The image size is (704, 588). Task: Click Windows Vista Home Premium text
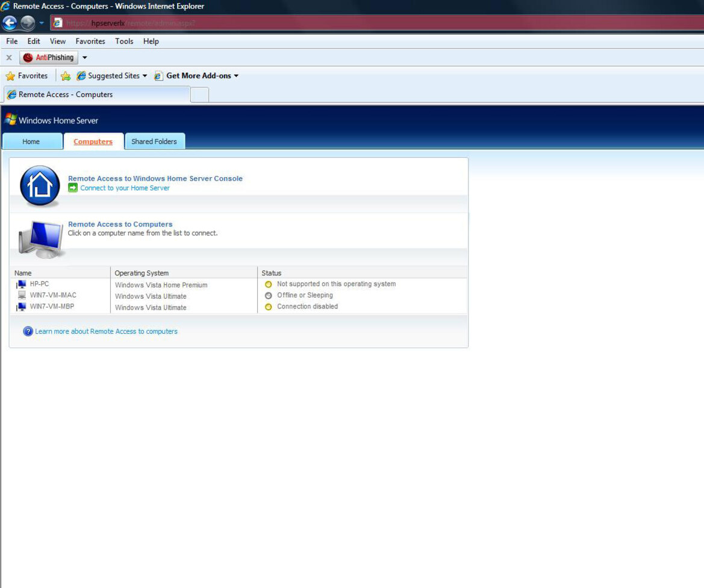tap(161, 285)
